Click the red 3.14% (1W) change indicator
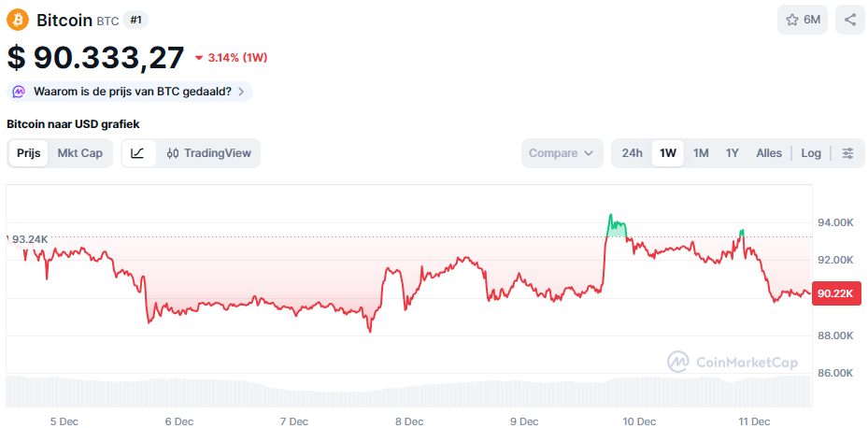868x428 pixels. tap(232, 58)
